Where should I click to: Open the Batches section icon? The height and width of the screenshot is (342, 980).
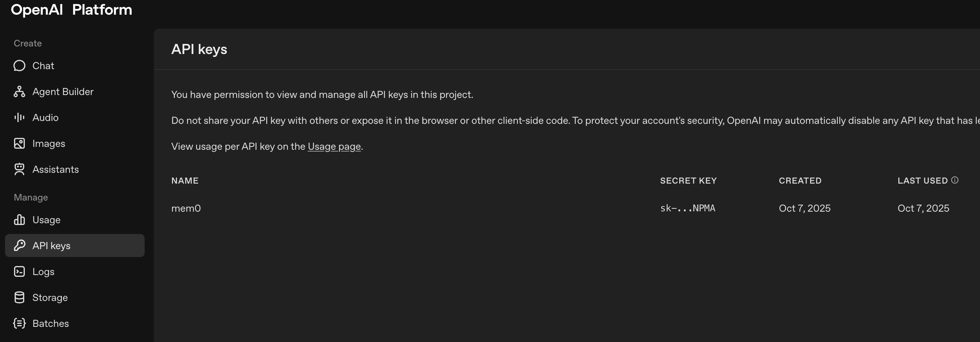click(19, 323)
